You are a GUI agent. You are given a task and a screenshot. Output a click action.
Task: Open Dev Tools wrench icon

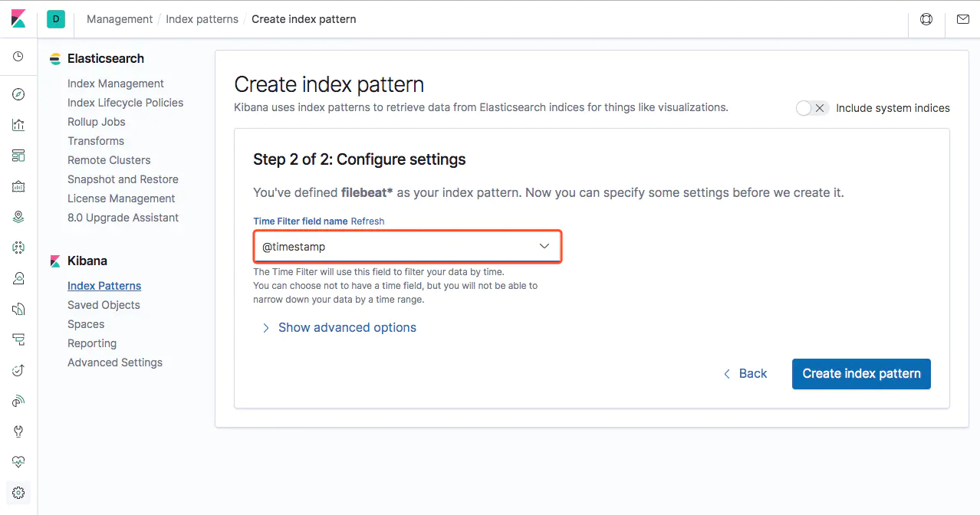[x=18, y=431]
